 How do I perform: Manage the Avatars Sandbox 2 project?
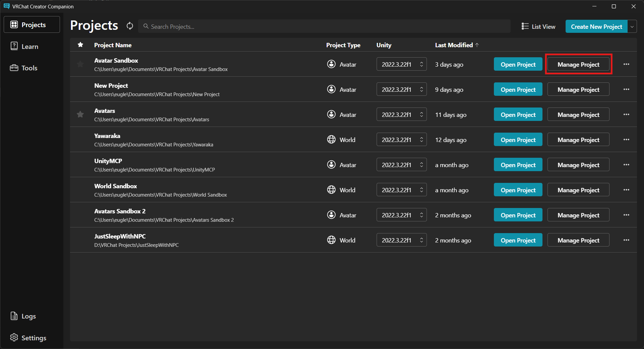pos(578,215)
